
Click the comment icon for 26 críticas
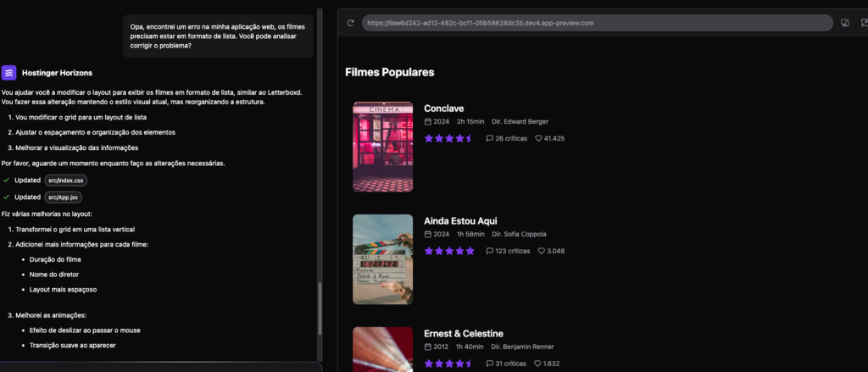pyautogui.click(x=489, y=138)
